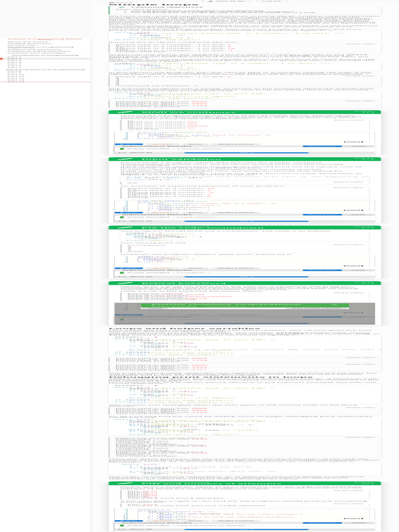Click the green 'Shall we continue?' exercise header
Image resolution: width=399 pixels, height=532 pixels.
tap(245, 112)
